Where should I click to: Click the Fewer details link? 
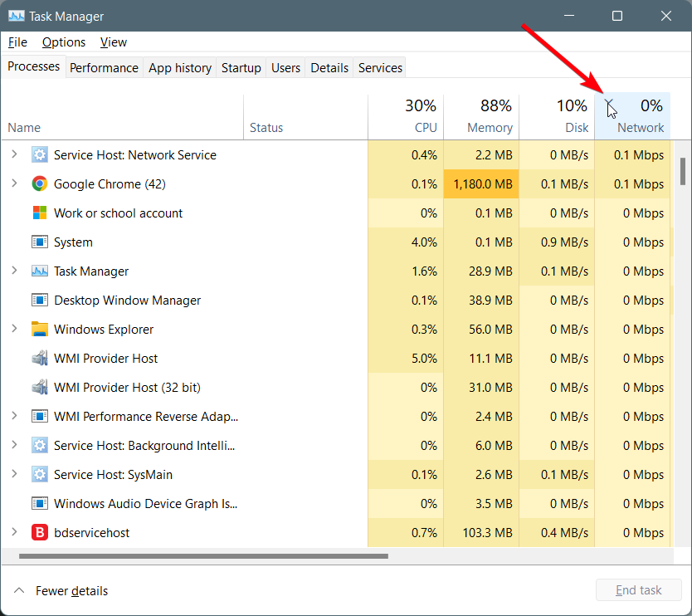point(71,591)
